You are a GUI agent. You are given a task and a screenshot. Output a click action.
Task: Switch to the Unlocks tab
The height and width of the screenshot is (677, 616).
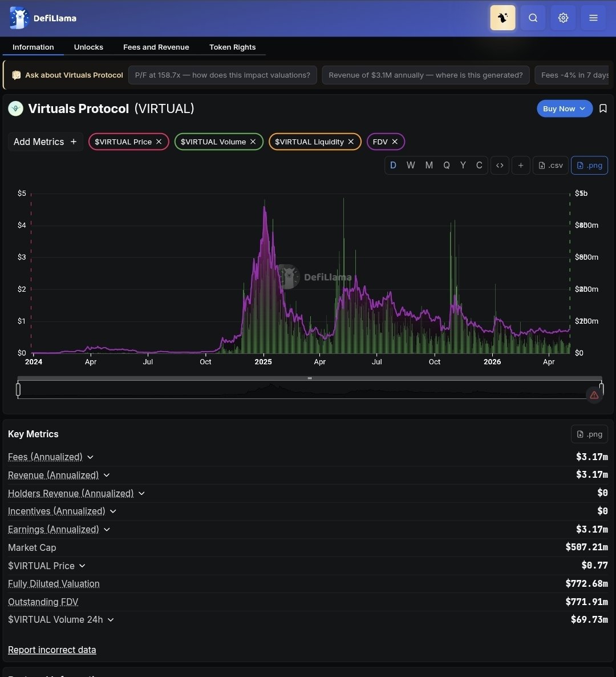(x=88, y=47)
